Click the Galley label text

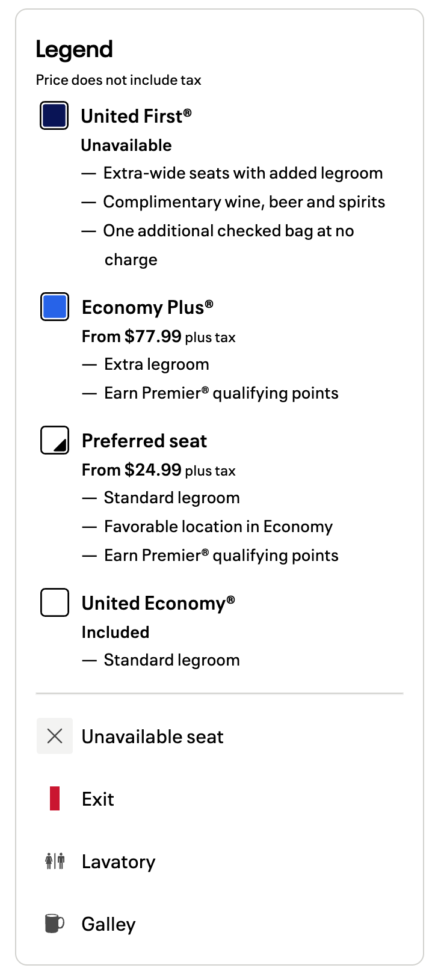pos(108,924)
